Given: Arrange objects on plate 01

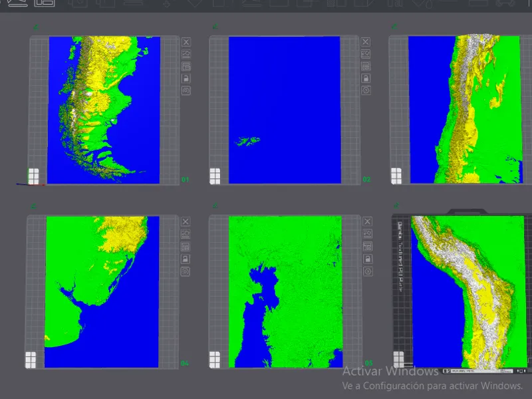Looking at the screenshot, I should (x=186, y=66).
